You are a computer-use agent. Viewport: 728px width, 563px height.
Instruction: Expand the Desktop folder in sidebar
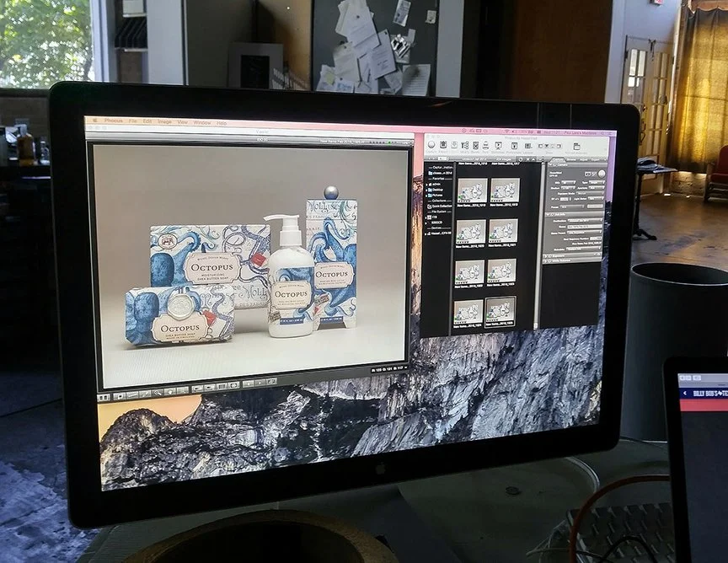coord(426,190)
